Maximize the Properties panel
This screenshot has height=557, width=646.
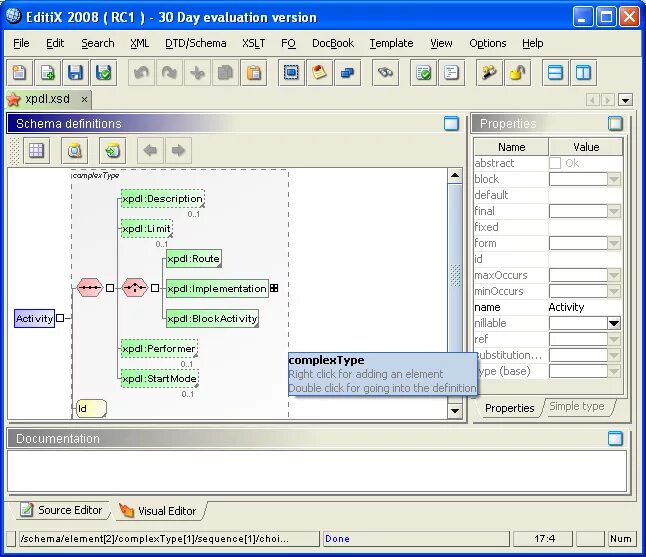click(615, 124)
